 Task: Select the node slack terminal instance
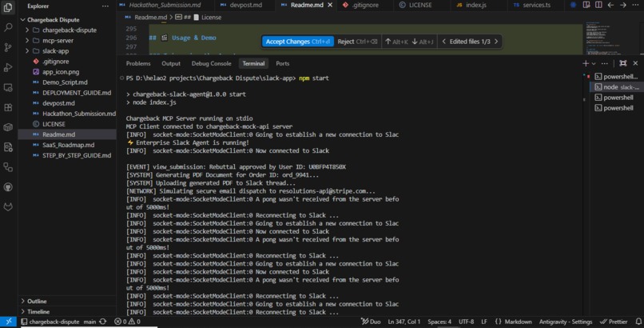[616, 87]
